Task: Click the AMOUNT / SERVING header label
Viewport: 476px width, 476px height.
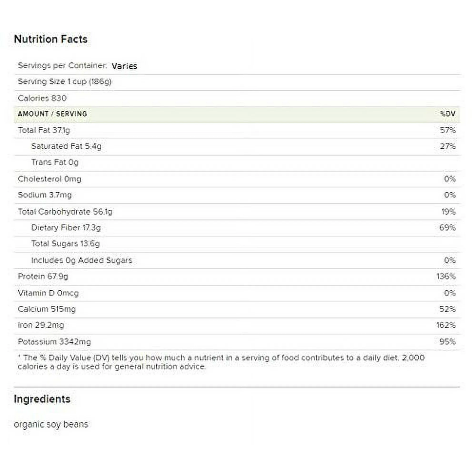Action: (x=52, y=114)
